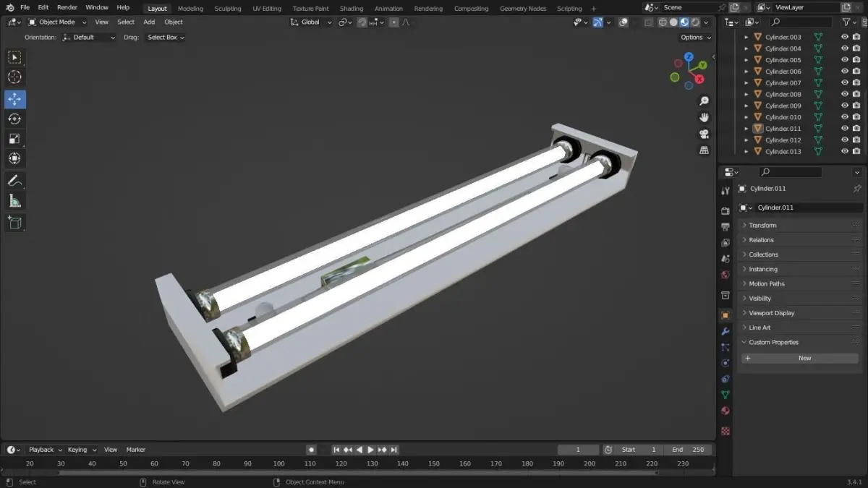Open the Texture properties tab
The width and height of the screenshot is (868, 488).
(x=726, y=431)
